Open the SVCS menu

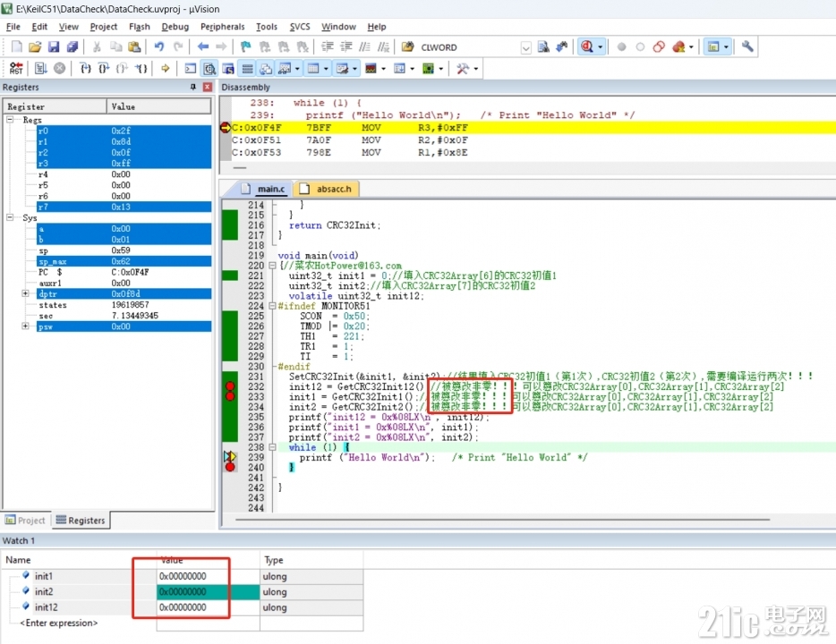tap(300, 27)
